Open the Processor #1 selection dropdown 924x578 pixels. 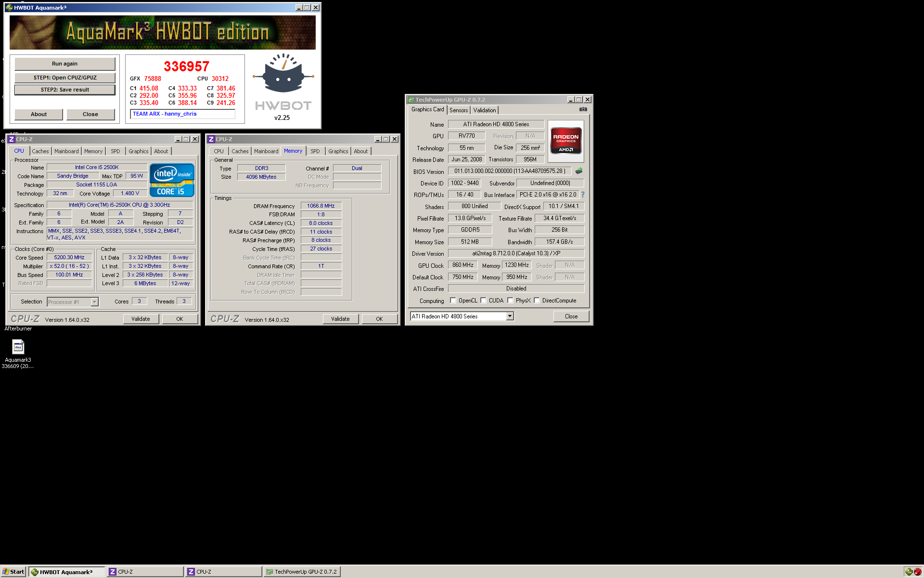click(x=94, y=302)
